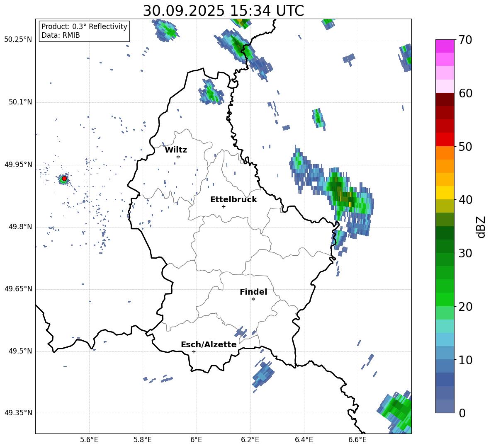Click the colorbar tick value 60

click(465, 93)
